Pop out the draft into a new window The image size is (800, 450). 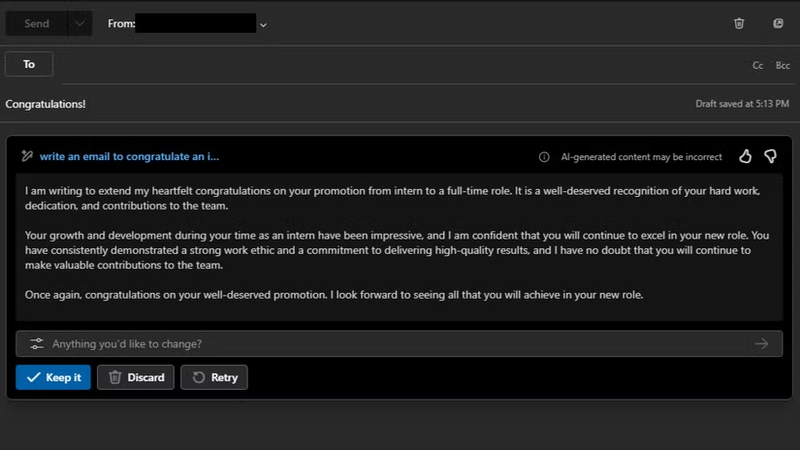(x=778, y=23)
